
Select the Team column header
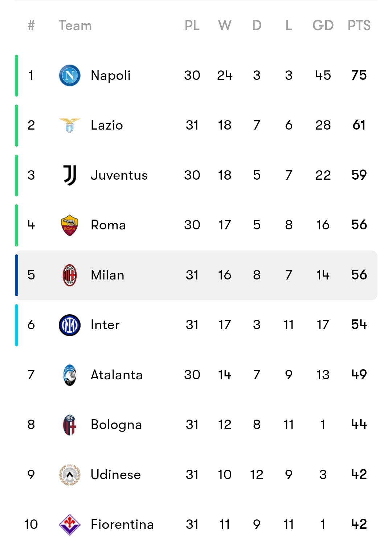(75, 25)
